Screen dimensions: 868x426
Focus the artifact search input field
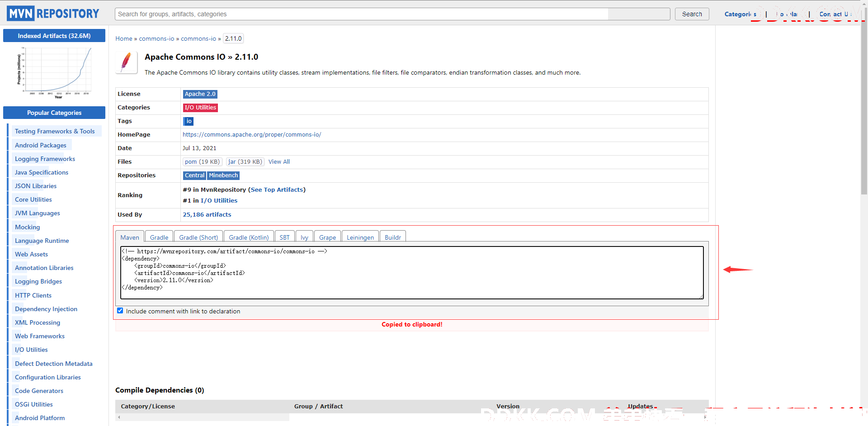point(392,14)
